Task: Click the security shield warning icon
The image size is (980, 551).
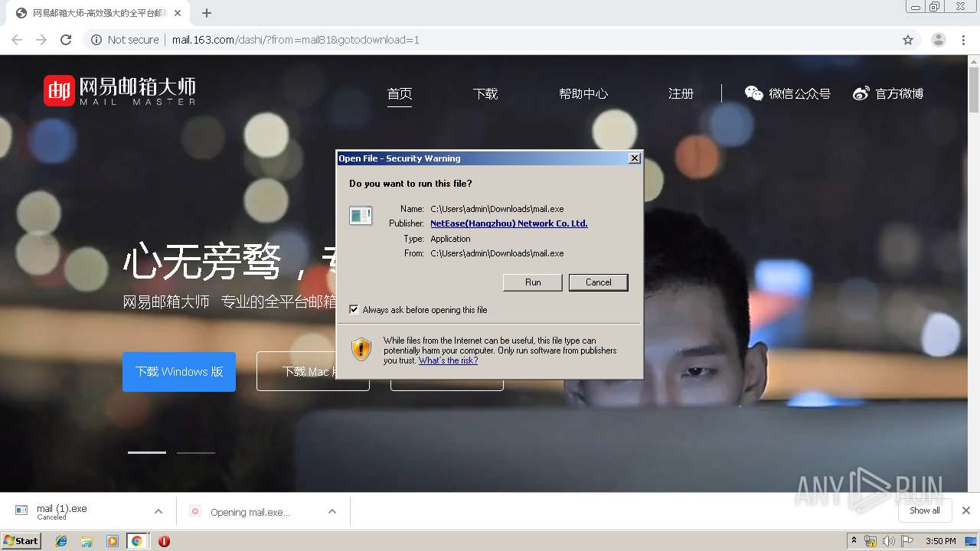Action: click(361, 350)
